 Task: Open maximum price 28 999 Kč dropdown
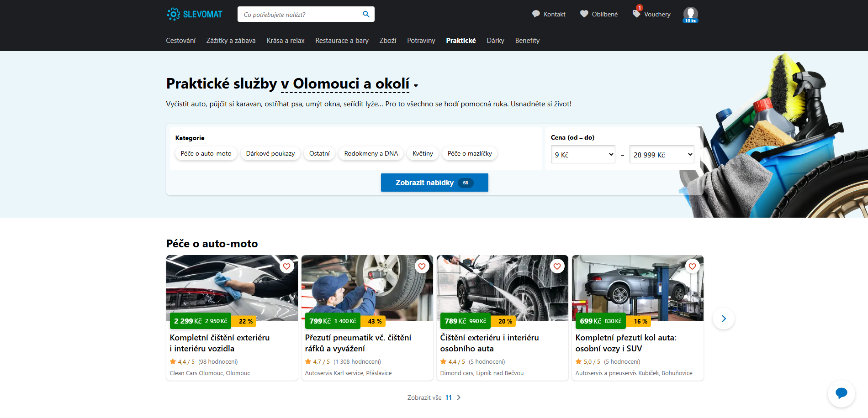click(662, 155)
